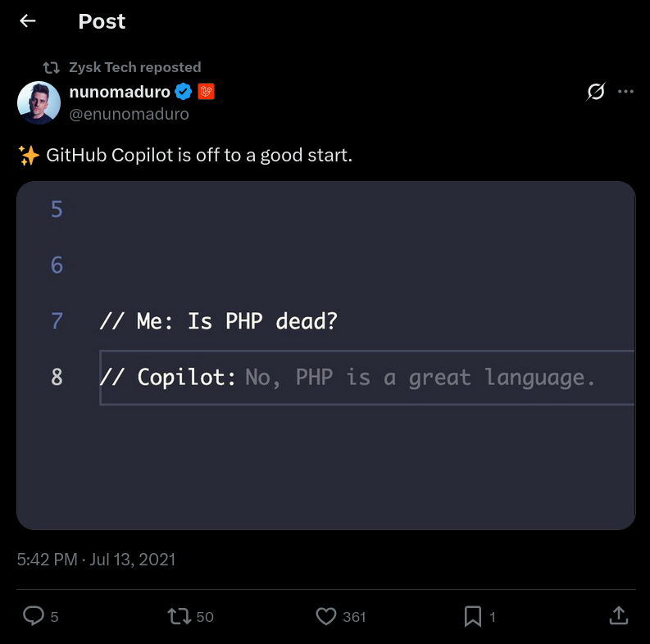The height and width of the screenshot is (644, 650).
Task: Open the code screenshot image
Action: click(326, 356)
